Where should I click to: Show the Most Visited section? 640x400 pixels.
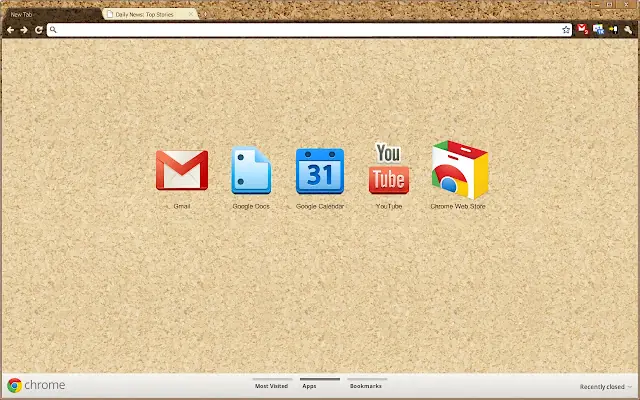272,386
